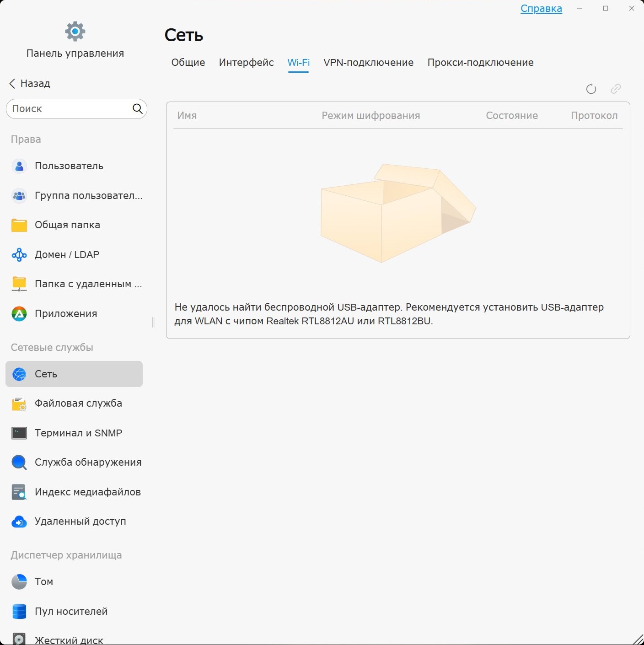The width and height of the screenshot is (644, 645).
Task: Focus the Поиск search field
Action: point(69,109)
